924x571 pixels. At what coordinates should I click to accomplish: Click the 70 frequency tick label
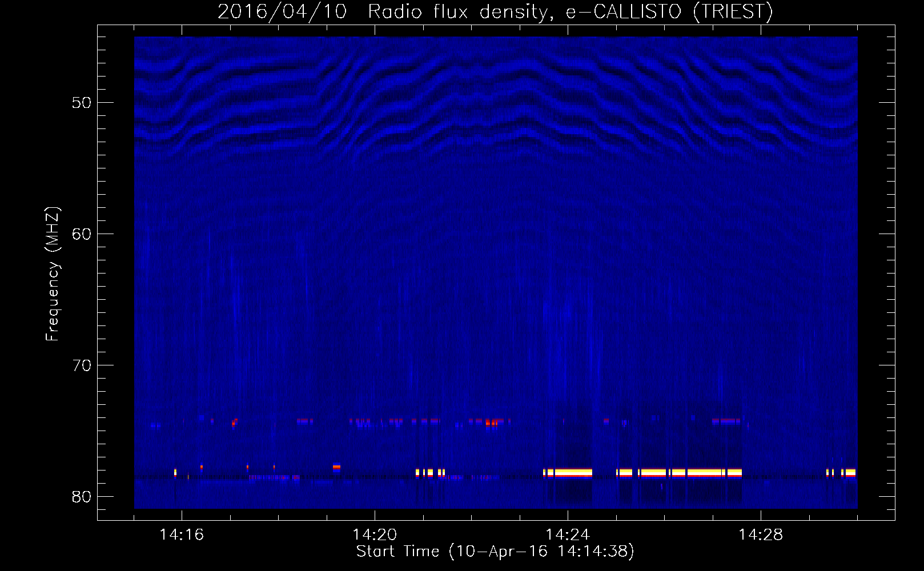pyautogui.click(x=82, y=365)
